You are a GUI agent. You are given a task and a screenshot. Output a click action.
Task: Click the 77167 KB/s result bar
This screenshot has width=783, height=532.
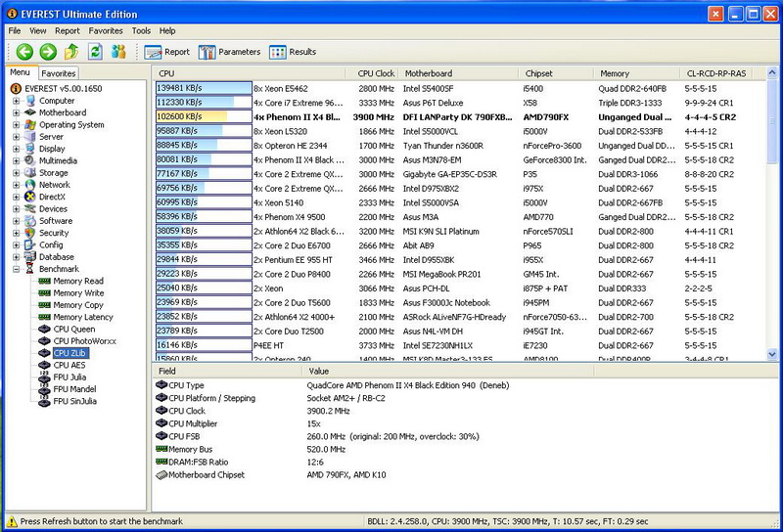click(x=204, y=174)
